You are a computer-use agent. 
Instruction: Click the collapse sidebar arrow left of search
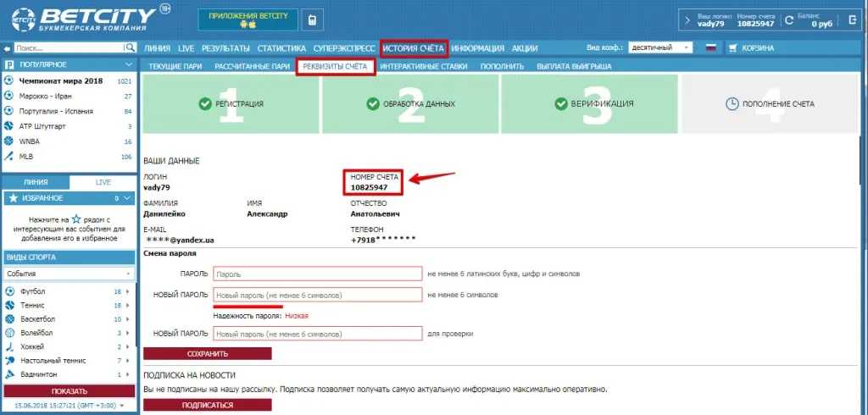pos(7,48)
